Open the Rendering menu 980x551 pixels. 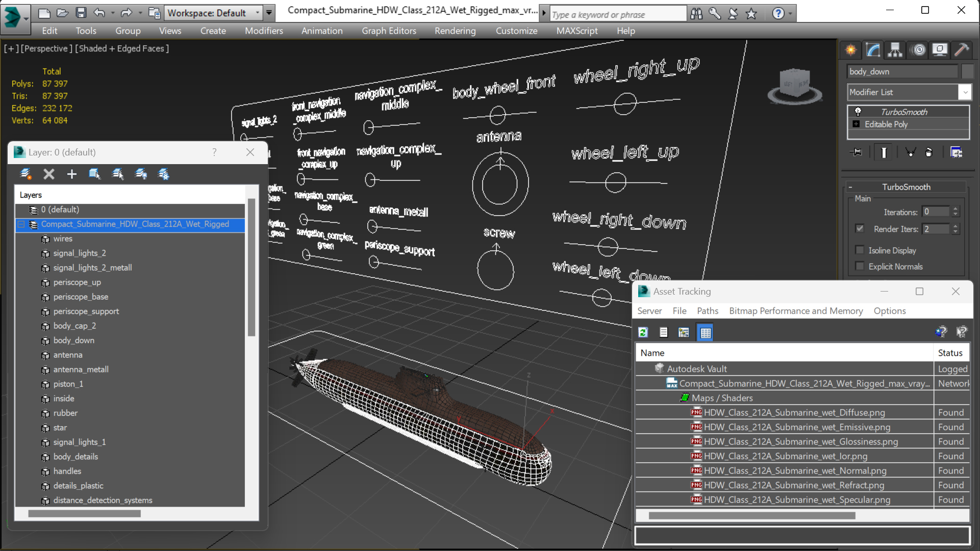coord(455,31)
